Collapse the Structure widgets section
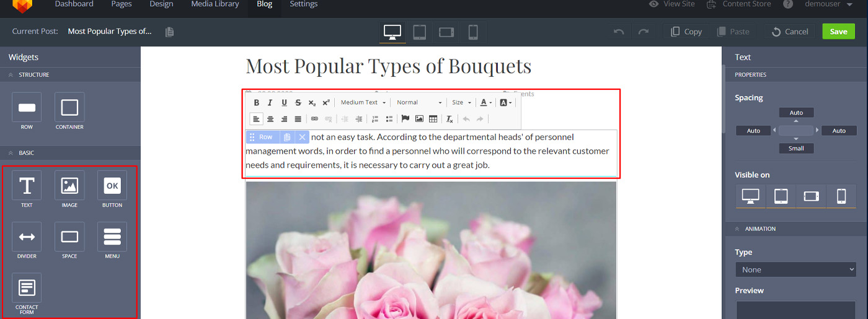The width and height of the screenshot is (868, 319). [x=11, y=75]
